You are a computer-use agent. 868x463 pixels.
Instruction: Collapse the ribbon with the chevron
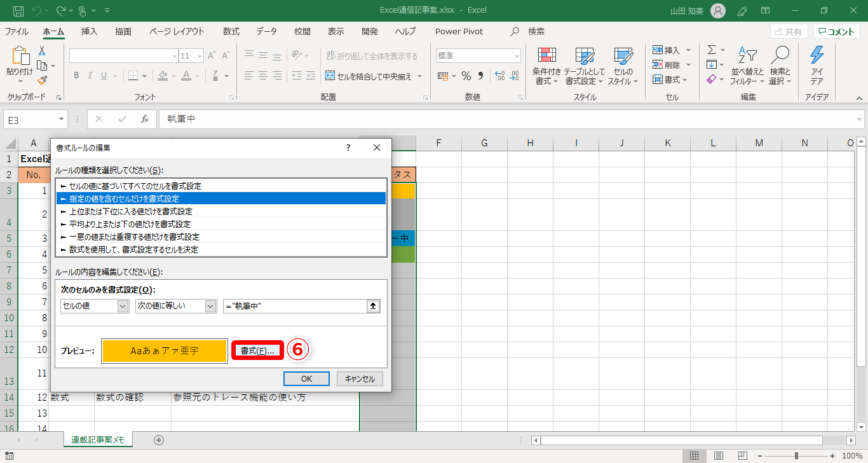(x=860, y=98)
